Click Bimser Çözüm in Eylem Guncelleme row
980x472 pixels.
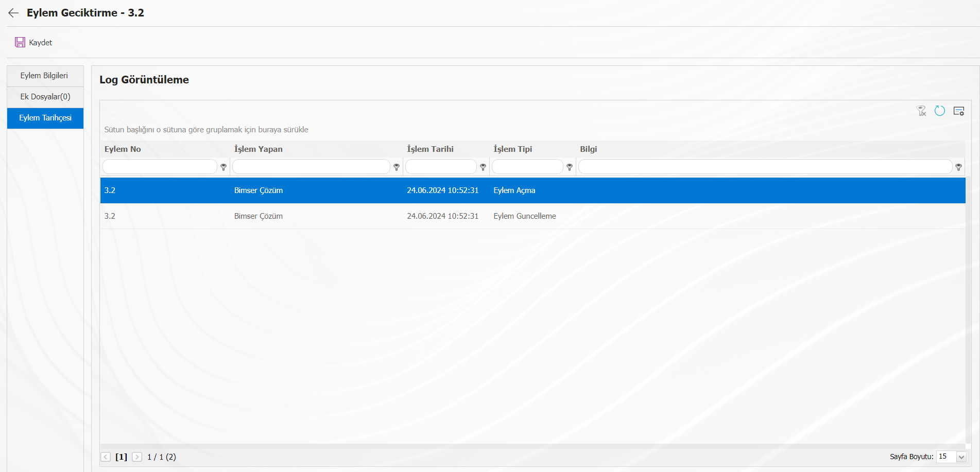(258, 216)
